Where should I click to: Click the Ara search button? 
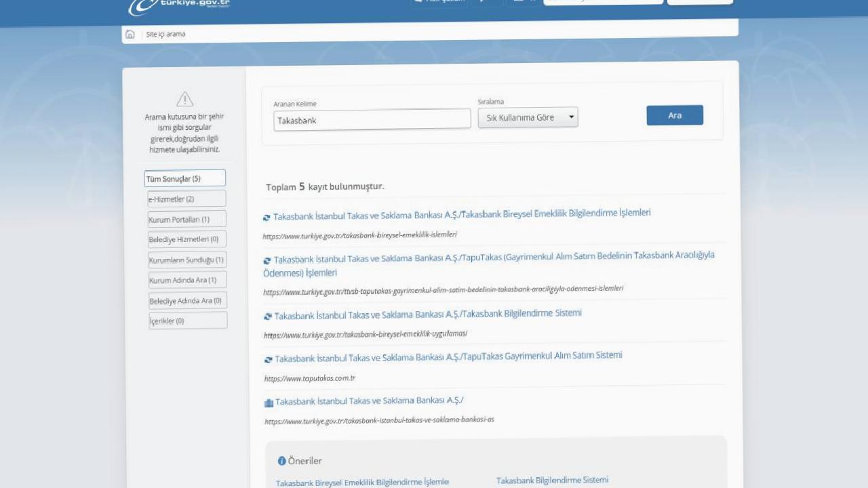(675, 115)
